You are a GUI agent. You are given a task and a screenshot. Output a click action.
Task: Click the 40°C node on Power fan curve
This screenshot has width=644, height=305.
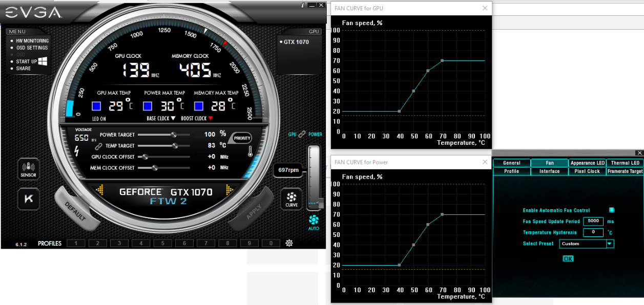pyautogui.click(x=399, y=265)
